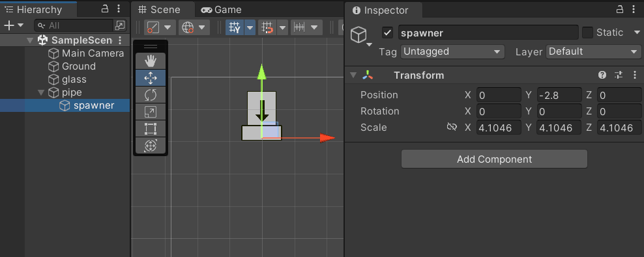Screen dimensions: 644x257
Task: Select the Rect transform tool
Action: 151,128
